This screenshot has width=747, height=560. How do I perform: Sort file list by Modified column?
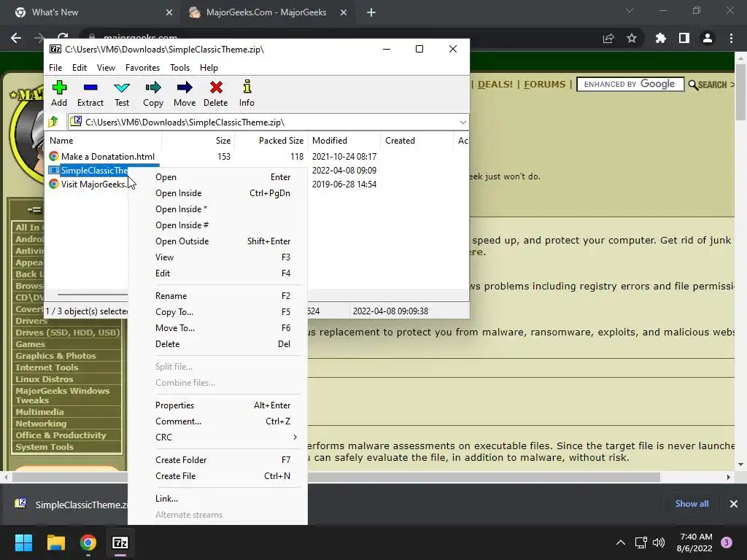(x=344, y=141)
